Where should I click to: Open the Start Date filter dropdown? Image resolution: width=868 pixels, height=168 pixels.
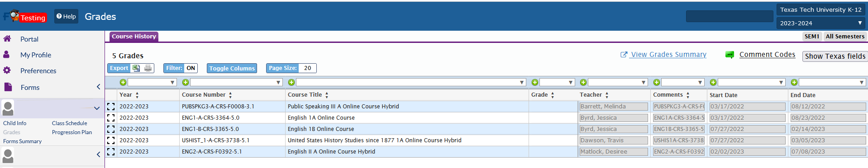(x=751, y=82)
